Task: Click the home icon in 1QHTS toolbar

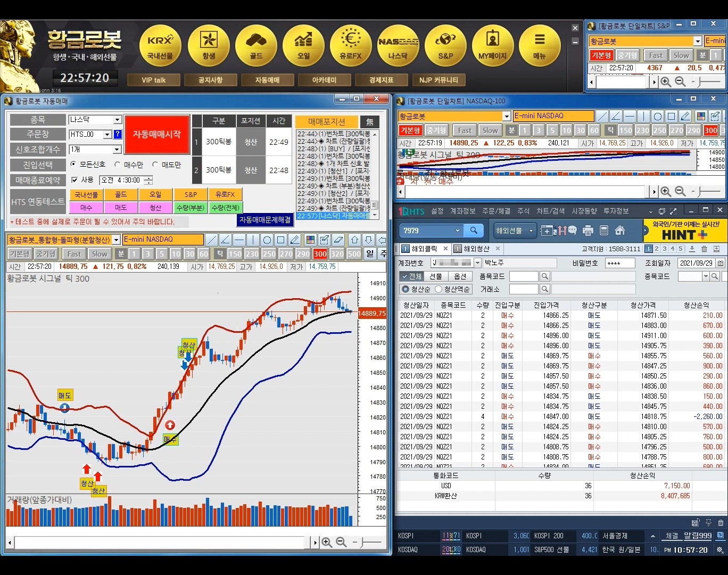Action: tap(620, 231)
